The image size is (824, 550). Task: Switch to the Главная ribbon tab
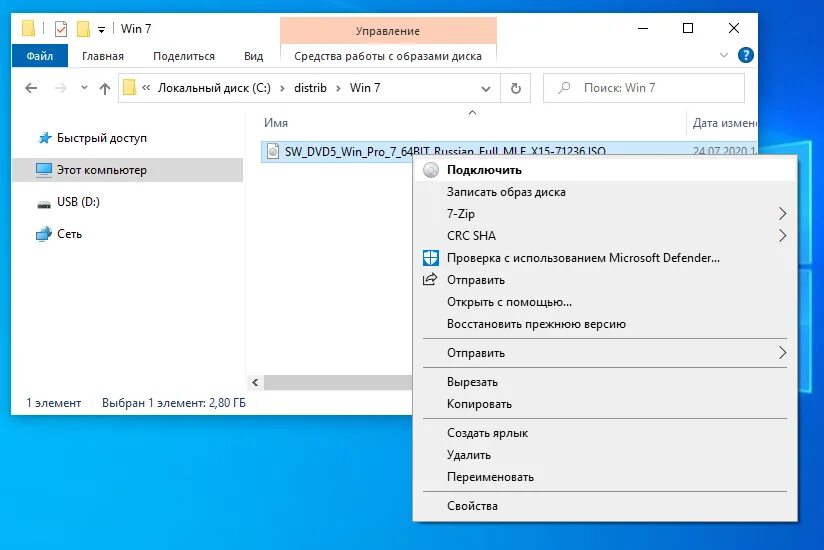click(x=102, y=56)
